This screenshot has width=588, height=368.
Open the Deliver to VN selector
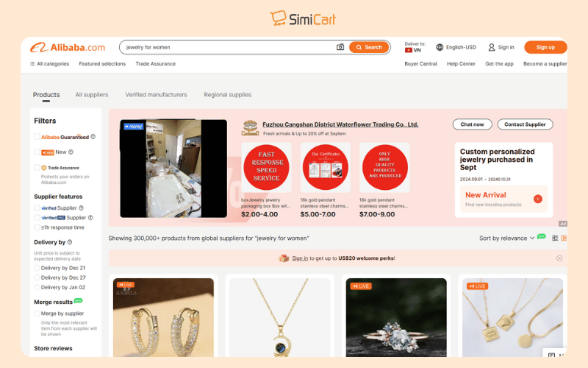tap(415, 47)
